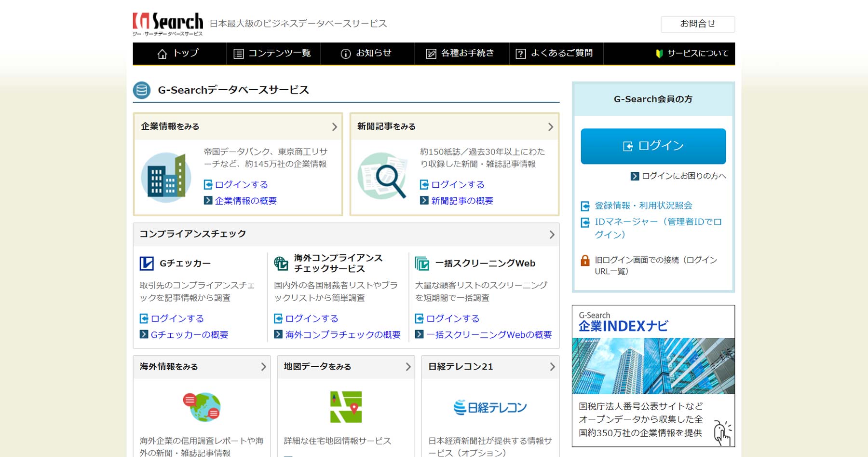Screen dimensions: 868x457
Task: Click the 企業情報をみる card heading
Action: coord(170,126)
